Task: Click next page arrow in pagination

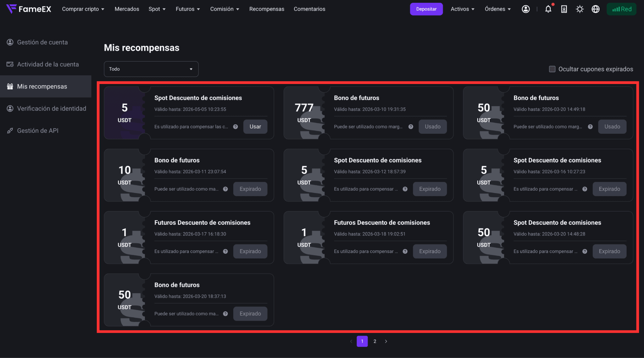Action: [x=386, y=341]
